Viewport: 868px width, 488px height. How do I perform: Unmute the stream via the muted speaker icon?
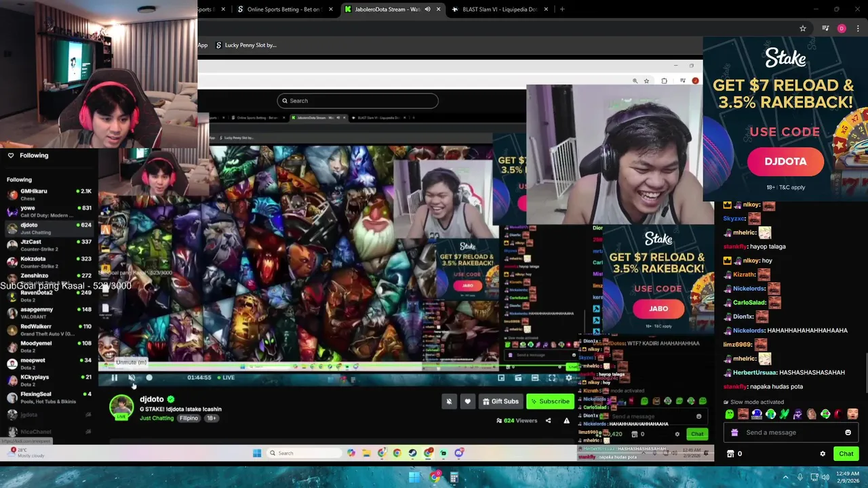click(132, 378)
